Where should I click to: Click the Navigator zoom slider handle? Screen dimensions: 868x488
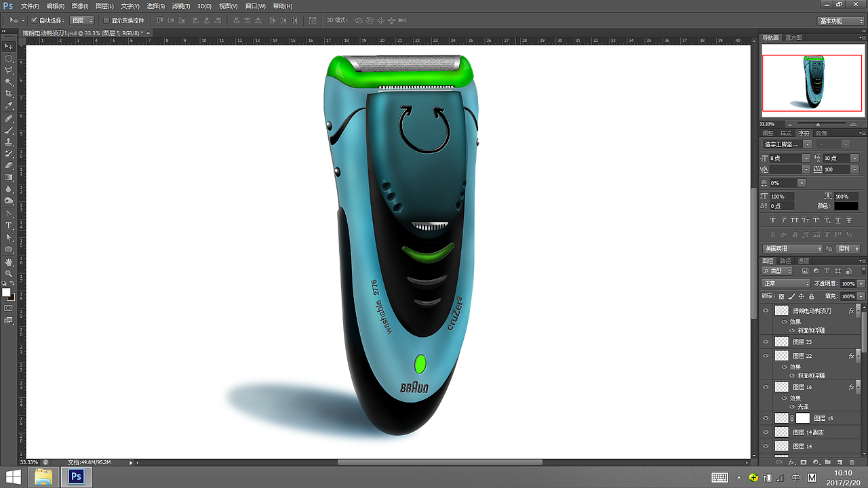pyautogui.click(x=817, y=124)
